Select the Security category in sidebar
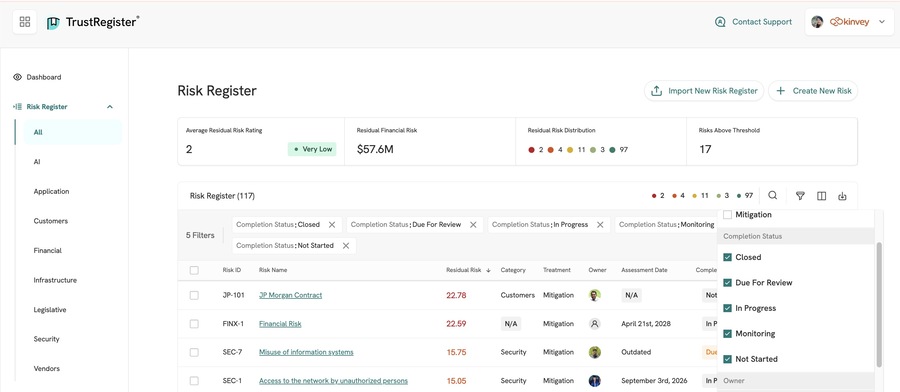The height and width of the screenshot is (392, 900). (46, 339)
